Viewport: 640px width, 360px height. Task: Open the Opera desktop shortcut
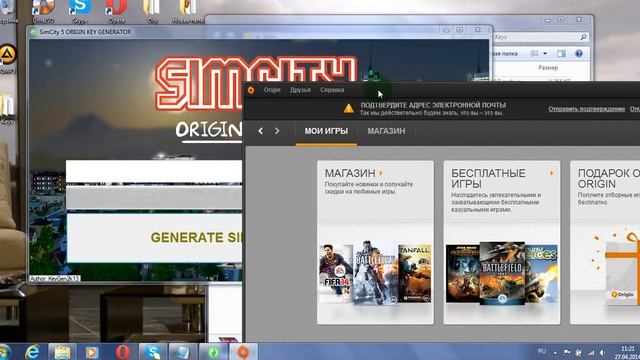pyautogui.click(x=116, y=10)
